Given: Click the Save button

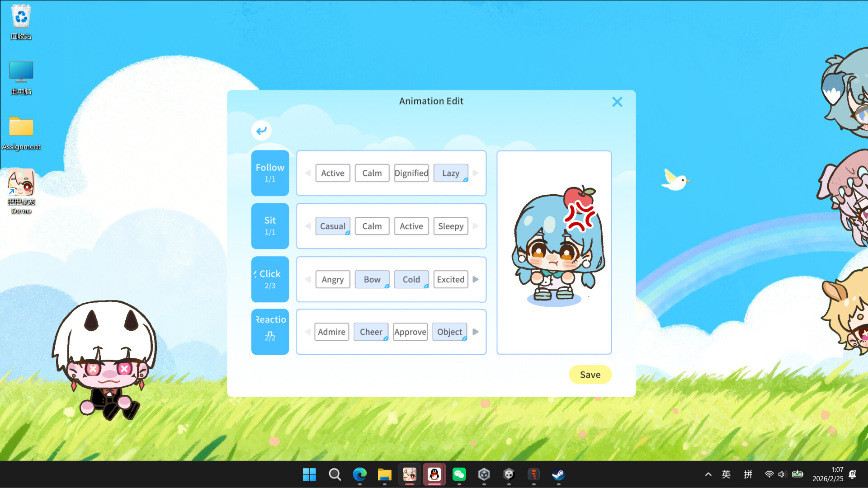Looking at the screenshot, I should coord(590,374).
